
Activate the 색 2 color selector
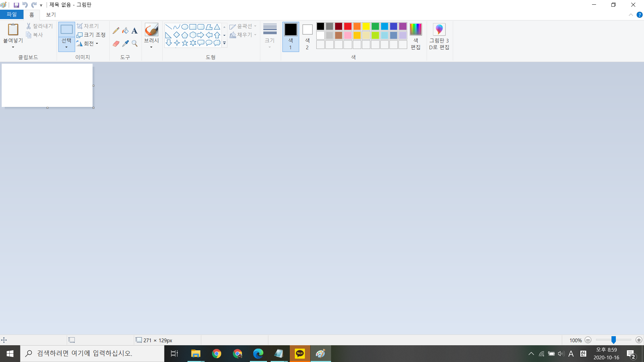[307, 37]
